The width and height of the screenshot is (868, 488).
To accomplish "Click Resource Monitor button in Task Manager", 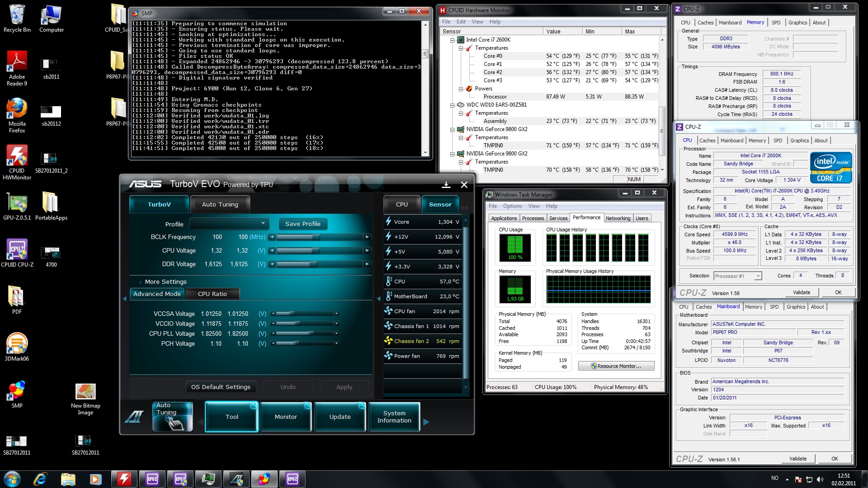I will pyautogui.click(x=616, y=366).
